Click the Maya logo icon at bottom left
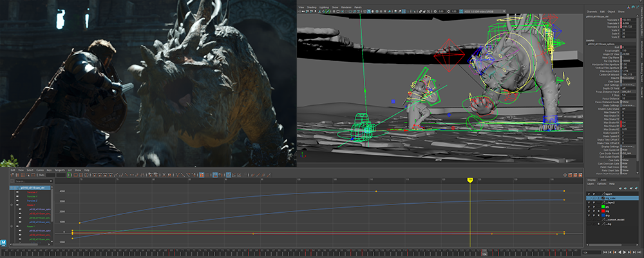644x258 pixels. 4,243
